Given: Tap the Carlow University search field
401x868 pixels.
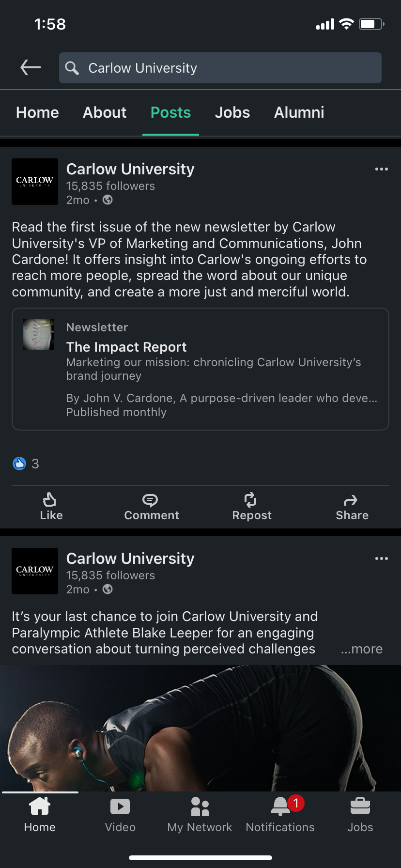Looking at the screenshot, I should tap(220, 68).
